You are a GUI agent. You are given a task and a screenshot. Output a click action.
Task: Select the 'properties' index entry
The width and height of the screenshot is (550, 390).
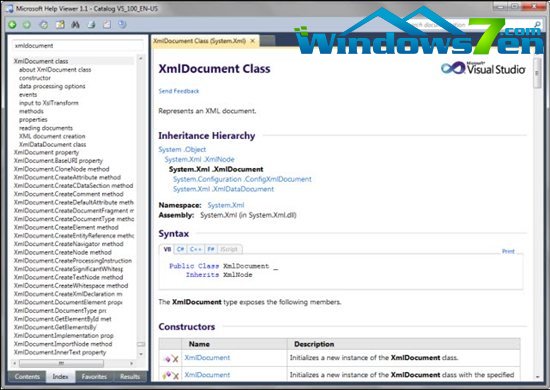click(33, 120)
